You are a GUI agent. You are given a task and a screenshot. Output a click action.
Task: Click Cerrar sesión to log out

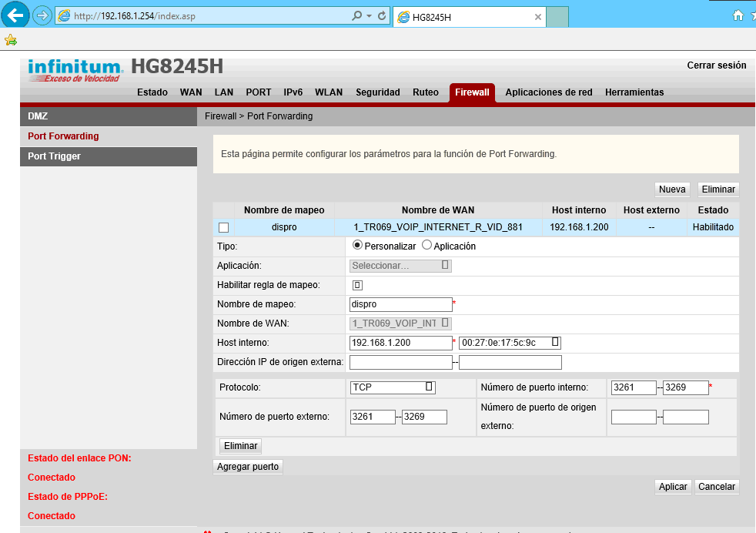pos(717,65)
